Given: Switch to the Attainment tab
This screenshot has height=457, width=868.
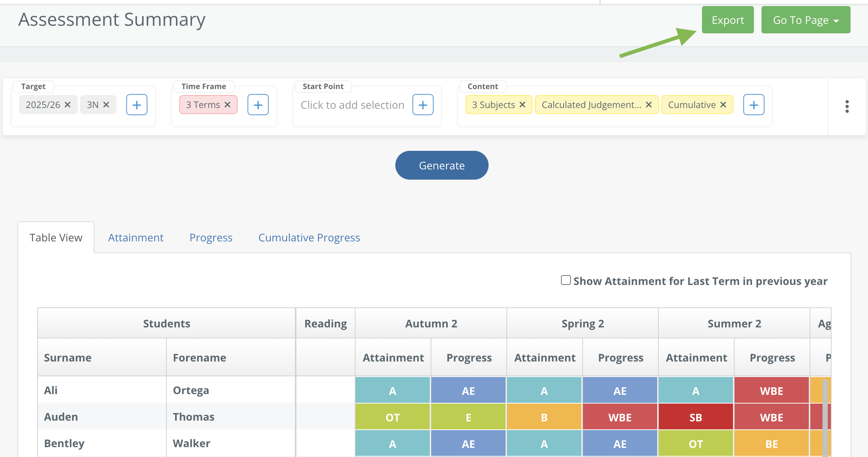Looking at the screenshot, I should [136, 238].
